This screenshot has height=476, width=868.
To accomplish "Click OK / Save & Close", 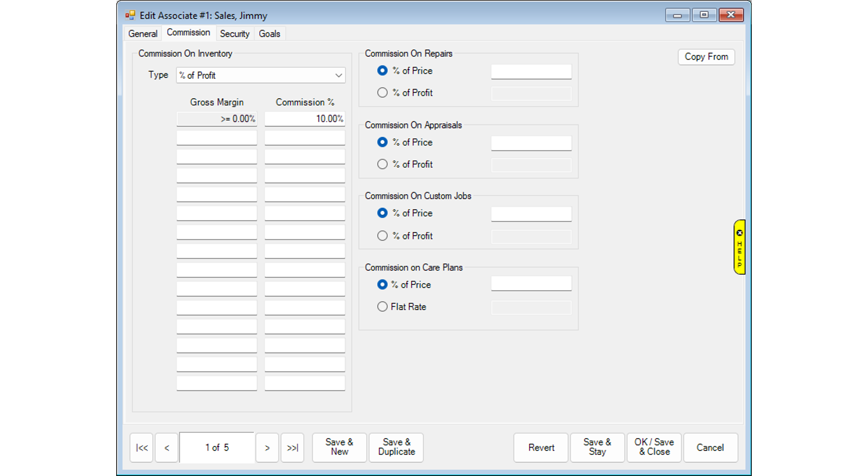I will click(x=654, y=447).
